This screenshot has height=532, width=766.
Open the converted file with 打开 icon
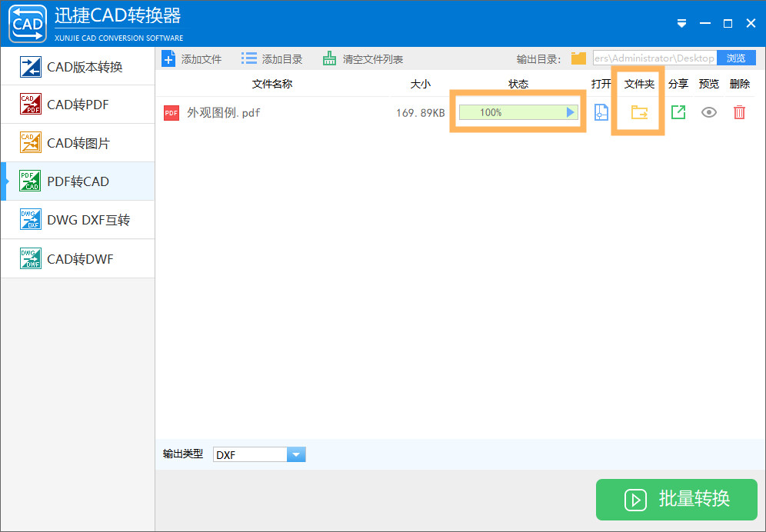click(x=601, y=112)
